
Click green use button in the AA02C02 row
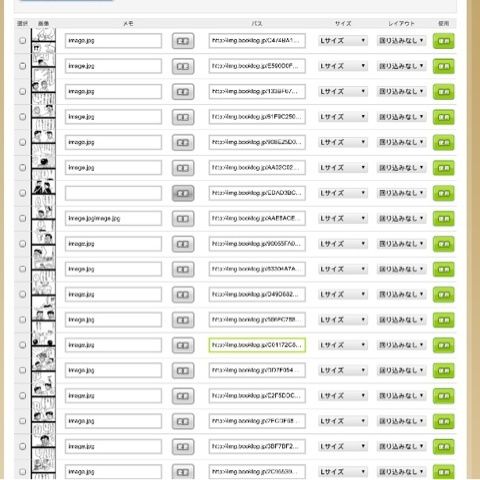point(444,168)
